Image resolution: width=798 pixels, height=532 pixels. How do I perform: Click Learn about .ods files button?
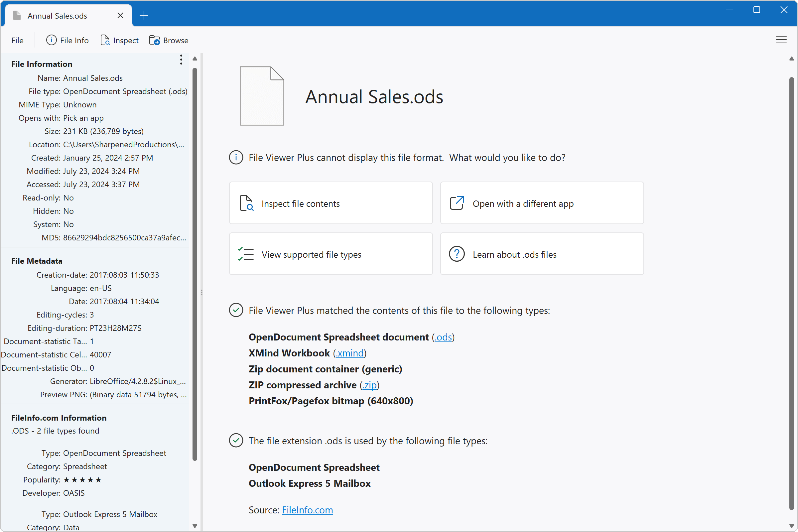coord(542,254)
